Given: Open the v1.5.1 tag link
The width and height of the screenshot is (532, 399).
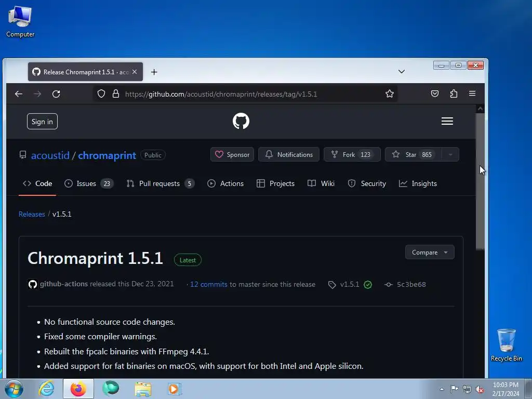Looking at the screenshot, I should point(350,284).
